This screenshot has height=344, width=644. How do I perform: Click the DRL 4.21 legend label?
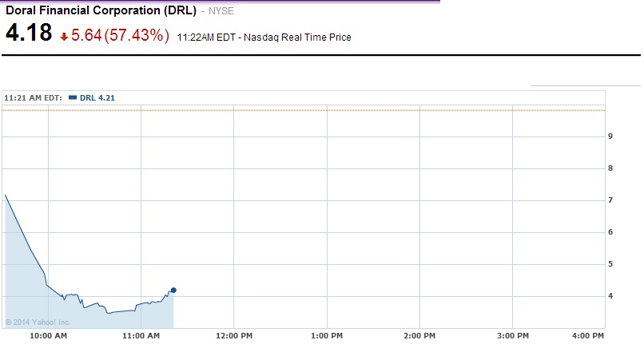[99, 97]
